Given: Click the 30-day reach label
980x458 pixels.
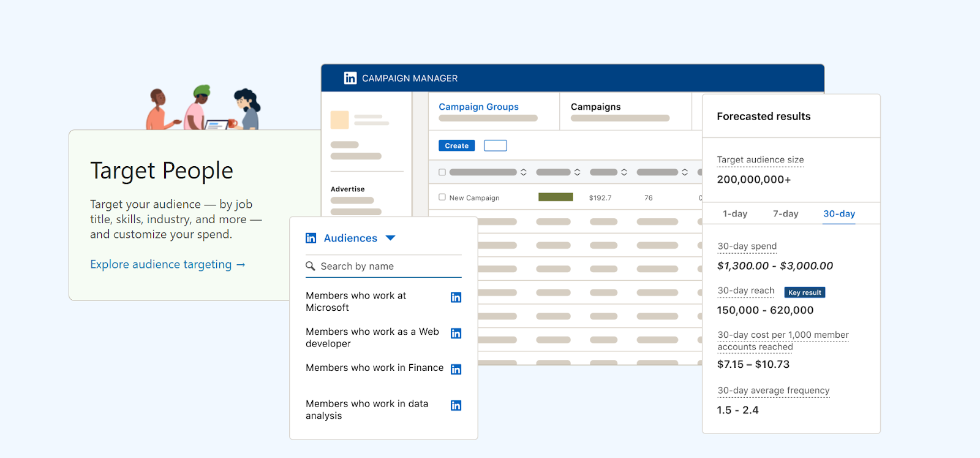Looking at the screenshot, I should (x=746, y=291).
